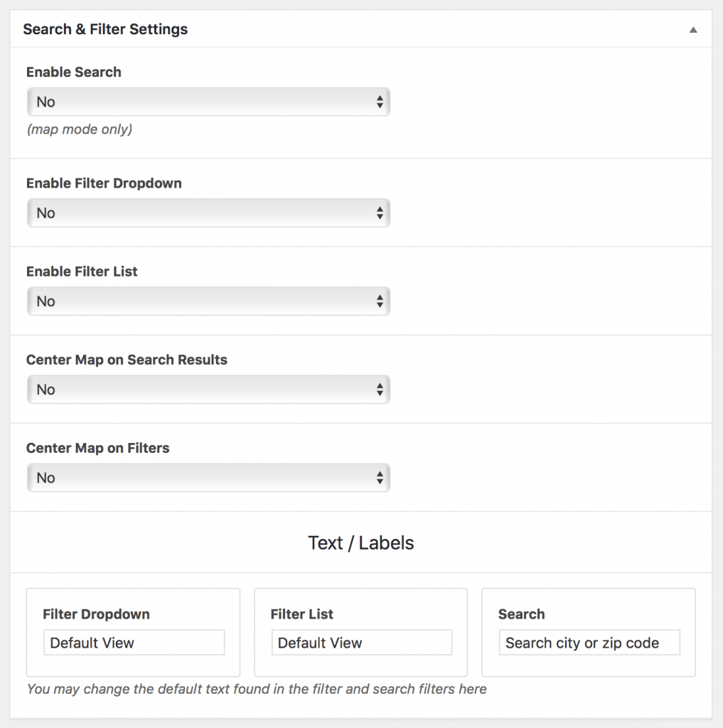The width and height of the screenshot is (723, 728).
Task: Click the up/down arrows on Enable Search select
Action: (x=380, y=102)
